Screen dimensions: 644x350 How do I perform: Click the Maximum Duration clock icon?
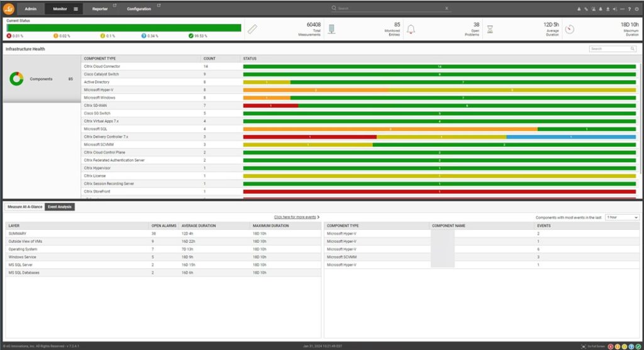(570, 29)
